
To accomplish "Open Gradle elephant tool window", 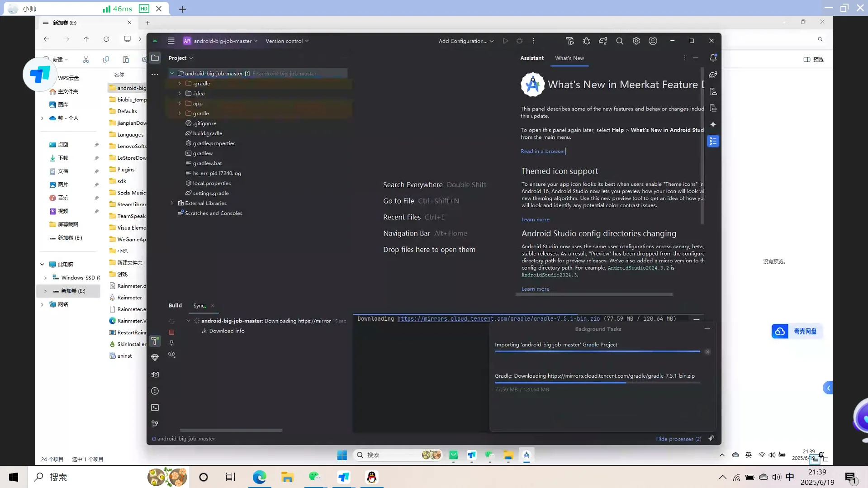I will 713,75.
